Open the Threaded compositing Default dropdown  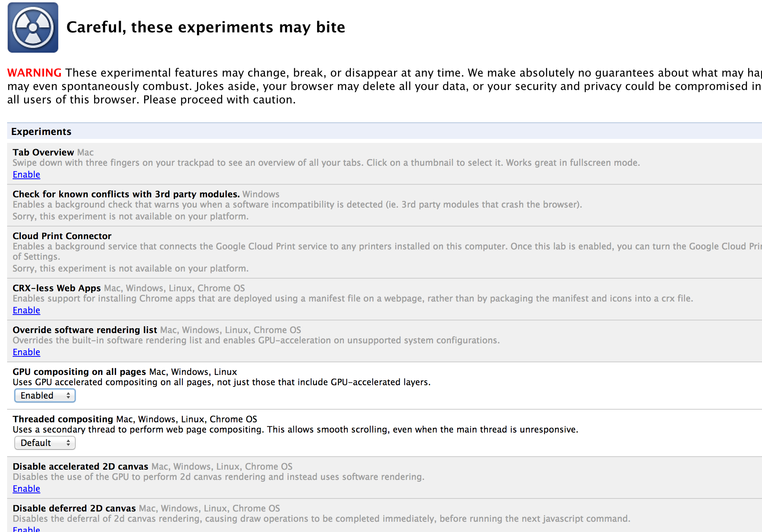point(45,443)
